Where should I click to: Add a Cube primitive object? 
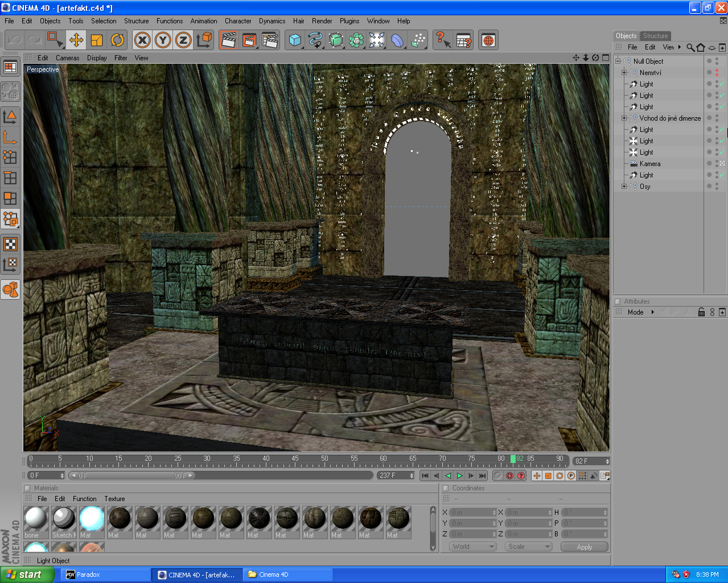pyautogui.click(x=295, y=40)
